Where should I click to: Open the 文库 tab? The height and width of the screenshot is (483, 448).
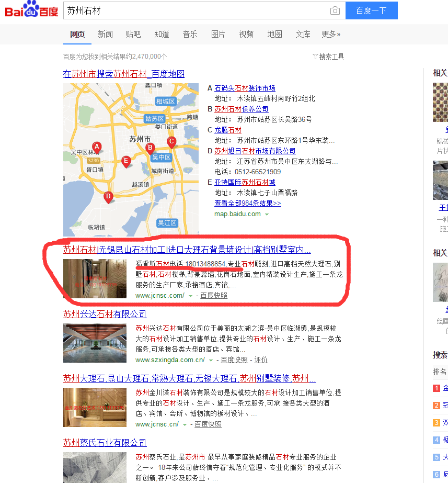tap(303, 34)
